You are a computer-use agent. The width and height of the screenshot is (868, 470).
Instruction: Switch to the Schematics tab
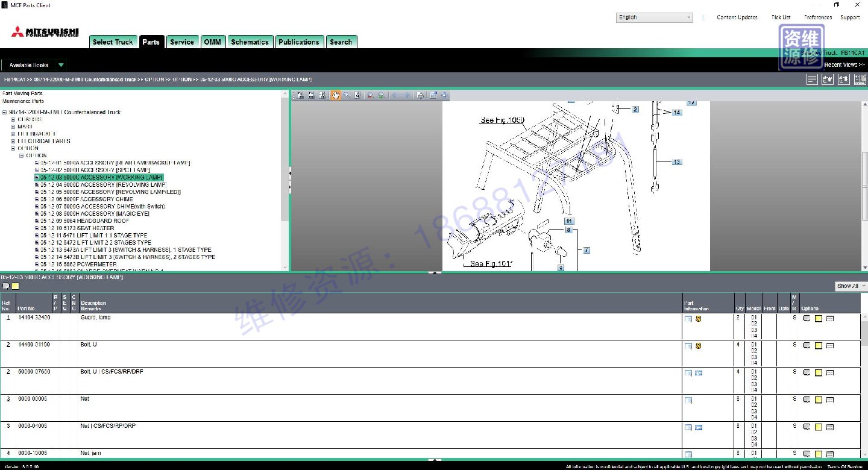tap(250, 42)
